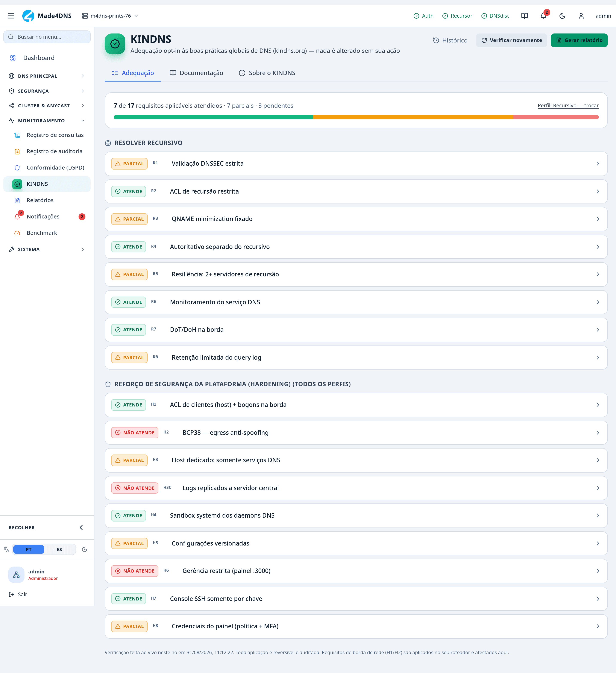
Task: Click Gerar relatório button
Action: click(579, 40)
